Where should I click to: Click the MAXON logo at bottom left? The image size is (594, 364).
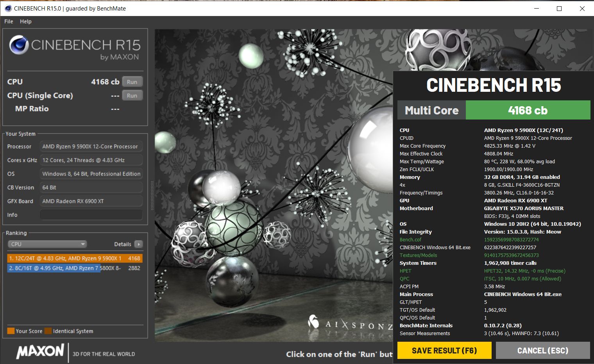(x=40, y=351)
